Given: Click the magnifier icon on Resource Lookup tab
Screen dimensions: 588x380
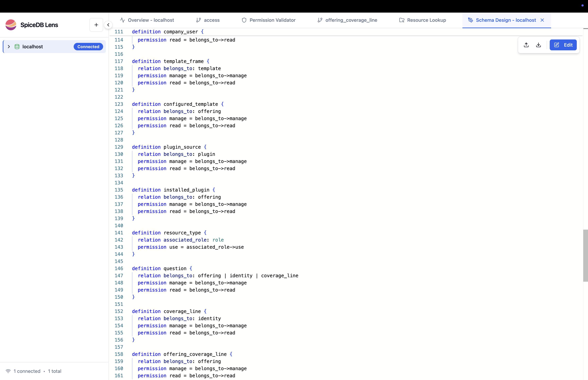Looking at the screenshot, I should point(402,20).
